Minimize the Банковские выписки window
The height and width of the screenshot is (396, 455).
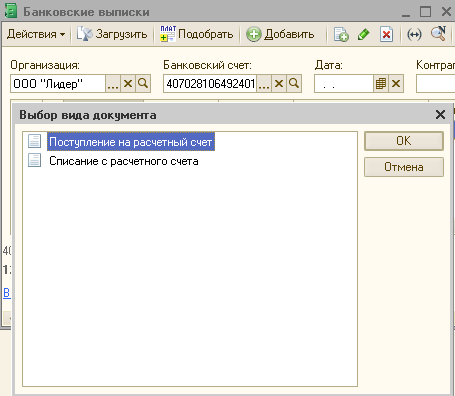[x=406, y=13]
